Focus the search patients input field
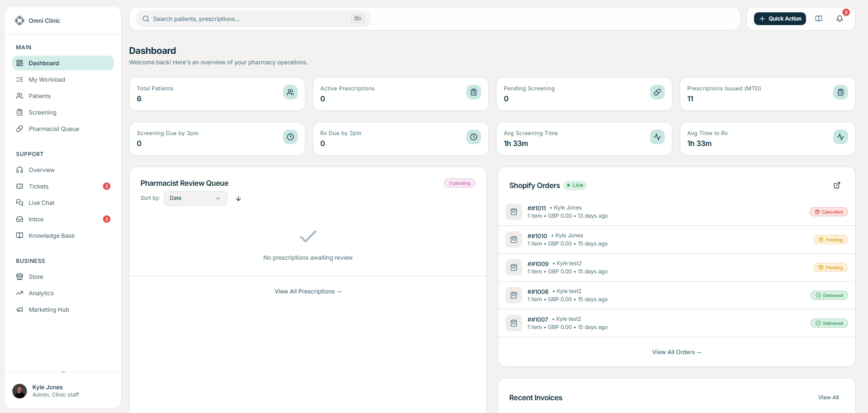Image resolution: width=868 pixels, height=413 pixels. pyautogui.click(x=251, y=19)
